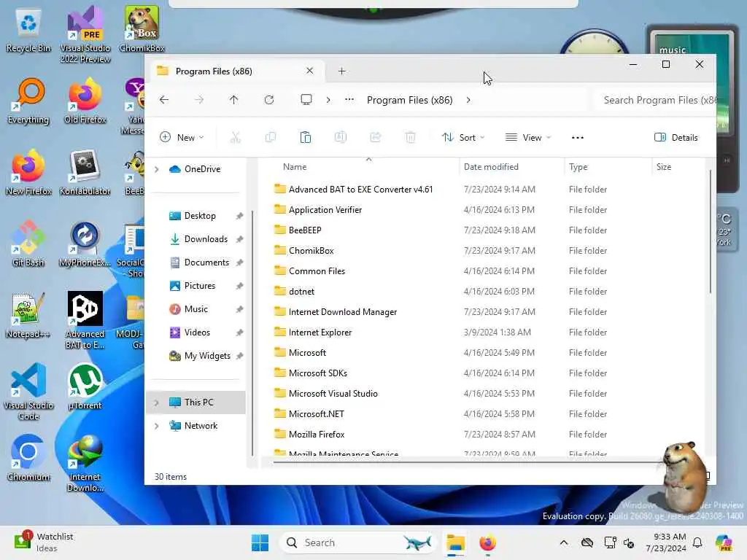Viewport: 747px width, 560px height.
Task: Open Music in the navigation pane
Action: [196, 309]
